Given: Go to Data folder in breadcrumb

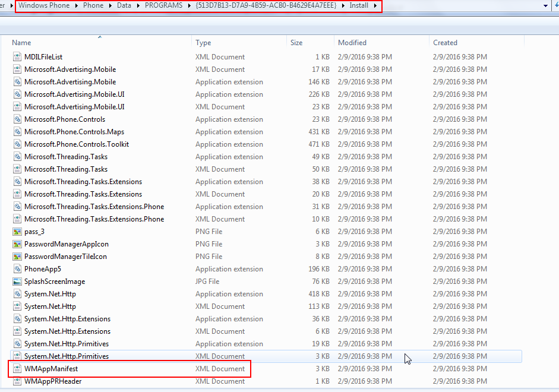Looking at the screenshot, I should [x=124, y=5].
